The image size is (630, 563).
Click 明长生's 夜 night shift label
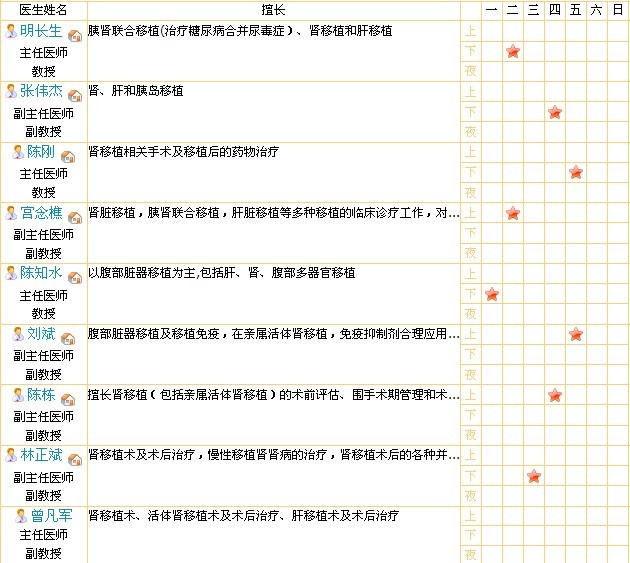[470, 71]
